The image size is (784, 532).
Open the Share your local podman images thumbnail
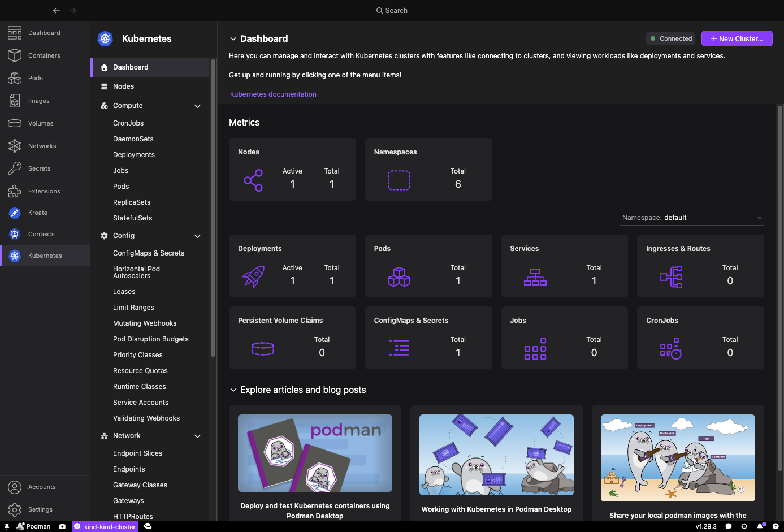(x=678, y=458)
